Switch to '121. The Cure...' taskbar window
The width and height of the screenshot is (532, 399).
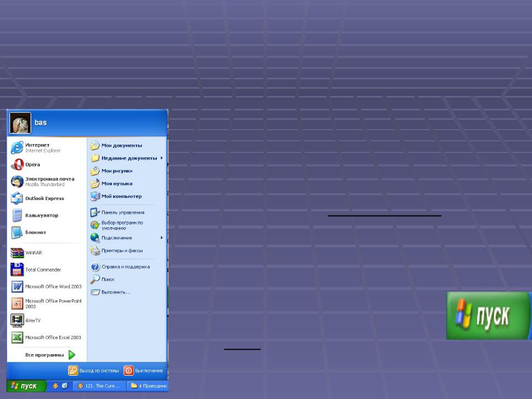coord(99,386)
